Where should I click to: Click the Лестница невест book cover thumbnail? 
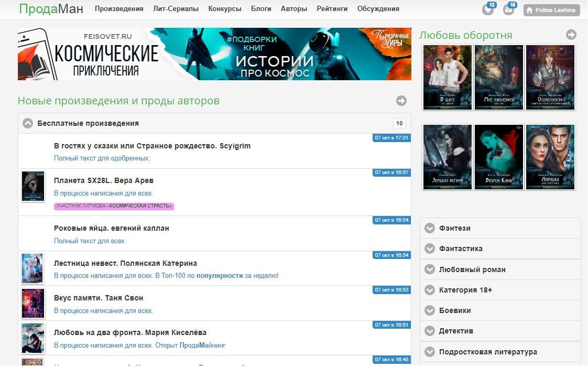[32, 268]
